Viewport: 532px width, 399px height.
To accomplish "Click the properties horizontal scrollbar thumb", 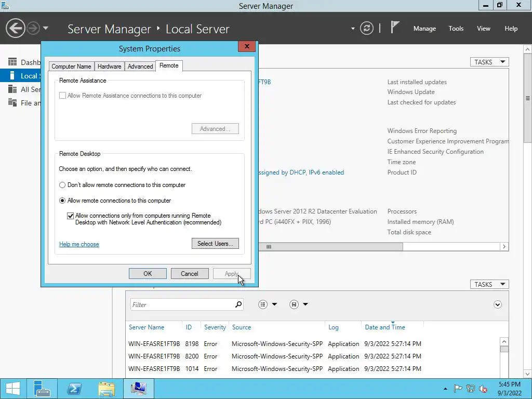I will 331,247.
